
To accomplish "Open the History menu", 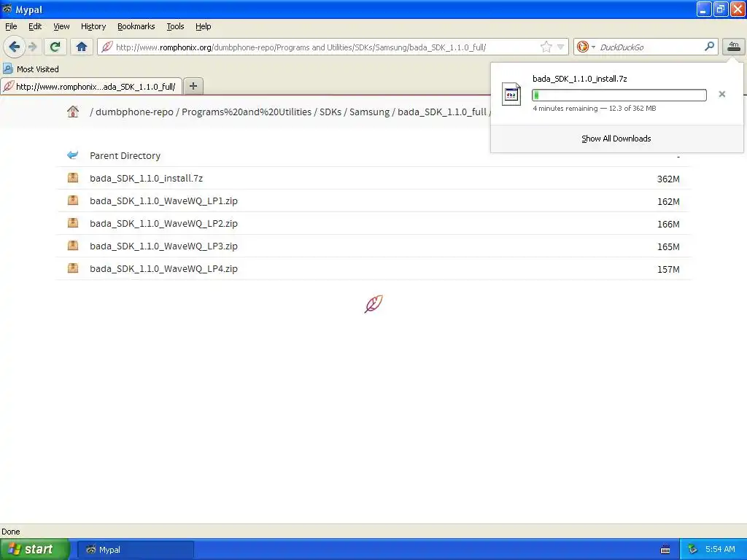I will [93, 26].
